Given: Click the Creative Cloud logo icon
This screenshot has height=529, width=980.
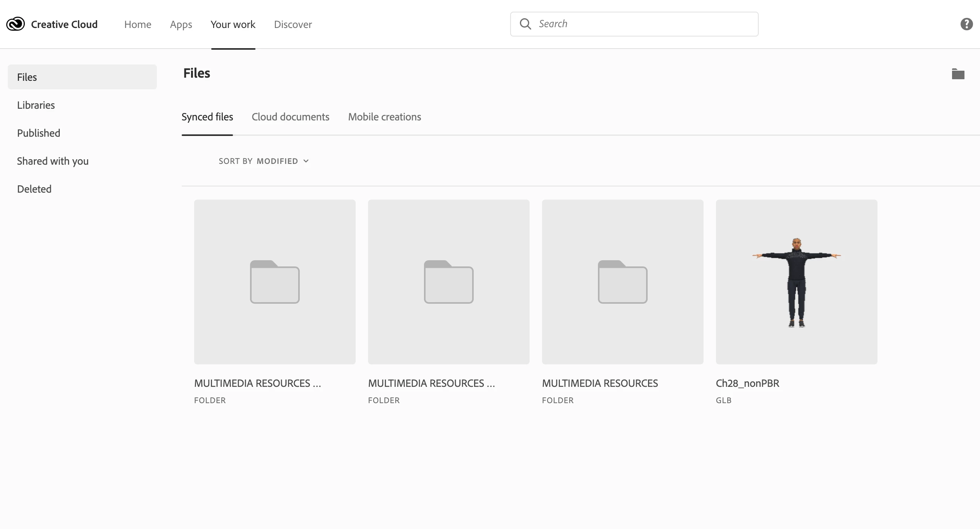Looking at the screenshot, I should point(16,24).
